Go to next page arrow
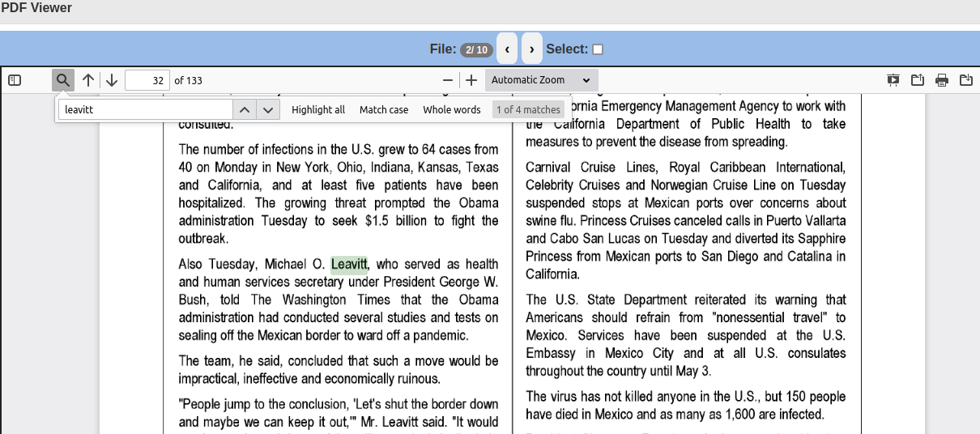 coord(112,80)
